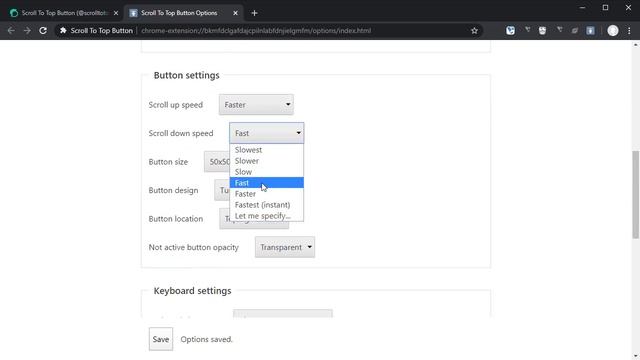Click the Save button
The image size is (640, 360).
[161, 339]
